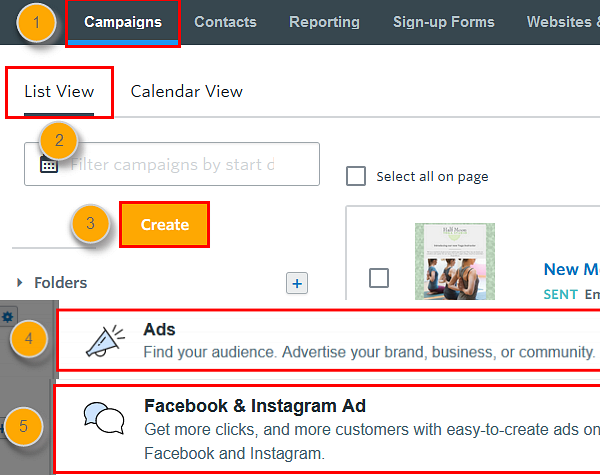Click the calendar icon in the filter field
This screenshot has width=600, height=475.
[49, 165]
